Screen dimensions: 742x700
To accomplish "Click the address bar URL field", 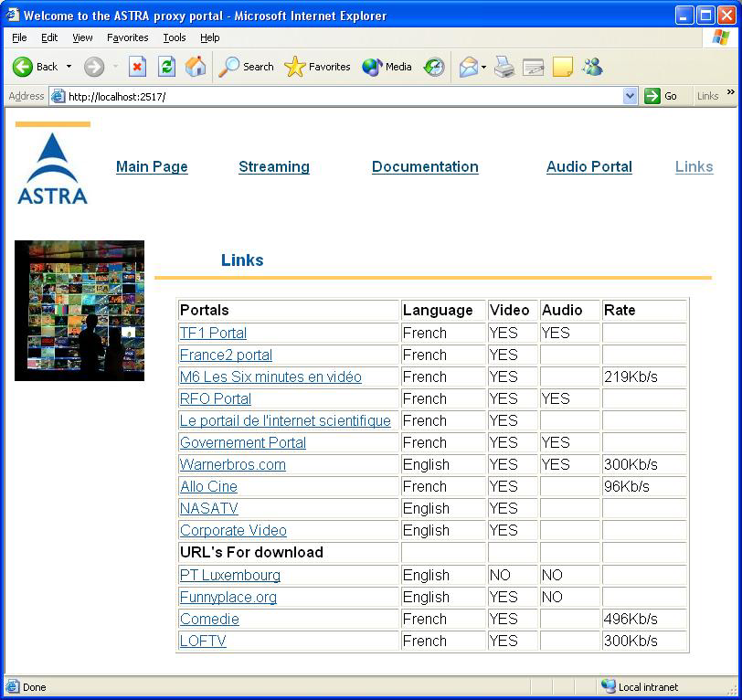I will [x=338, y=96].
